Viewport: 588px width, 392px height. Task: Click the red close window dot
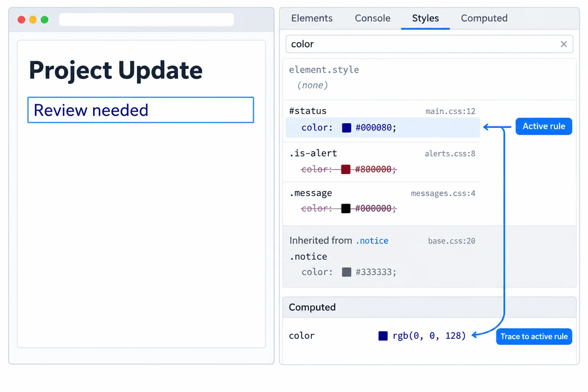click(x=21, y=20)
